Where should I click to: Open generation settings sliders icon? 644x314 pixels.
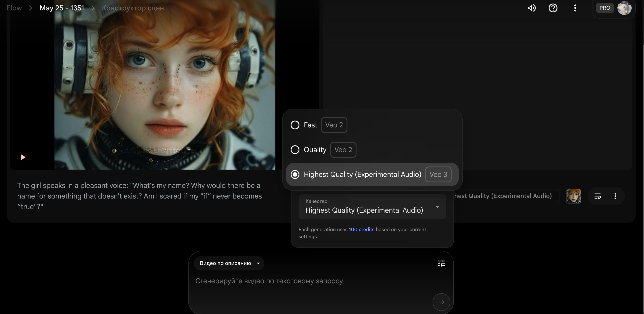441,263
